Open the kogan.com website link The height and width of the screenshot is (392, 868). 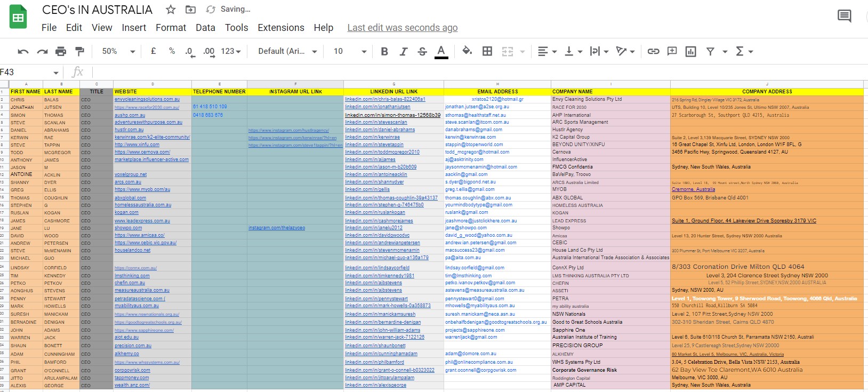[126, 212]
